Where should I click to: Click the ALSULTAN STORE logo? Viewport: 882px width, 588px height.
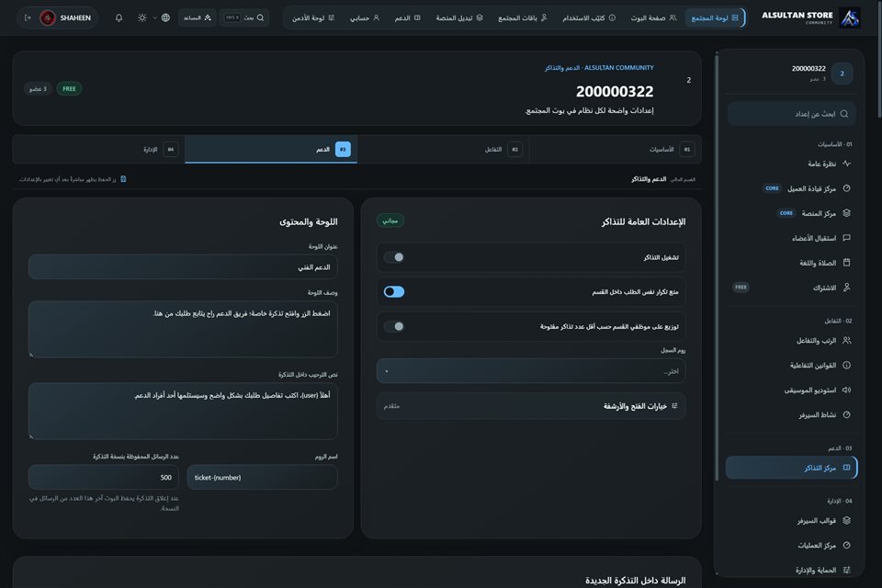810,17
